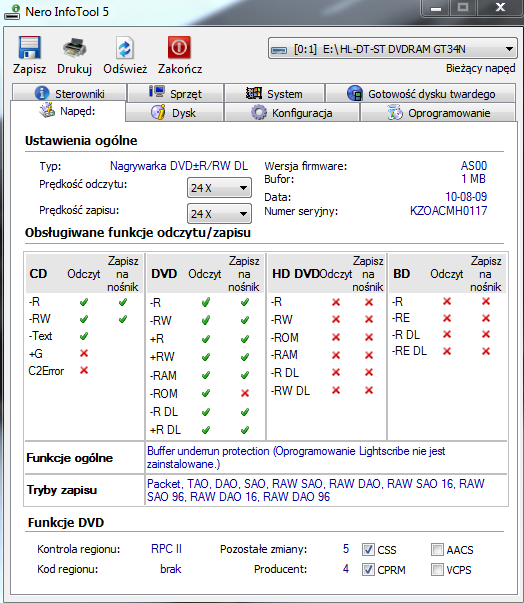Click green check for CD -Text read
The width and height of the screenshot is (524, 603).
click(84, 336)
